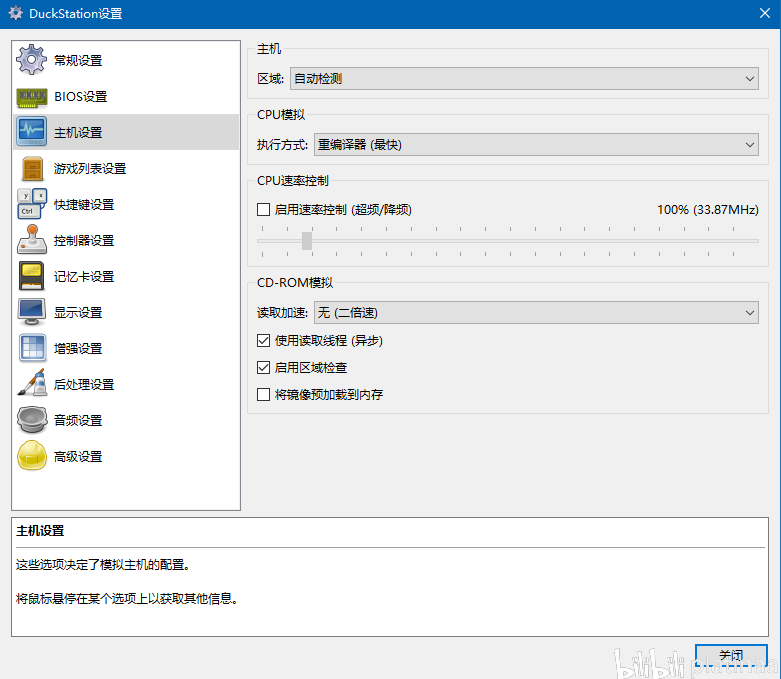Switch to BIOS设置 page
781x679 pixels.
pos(126,96)
